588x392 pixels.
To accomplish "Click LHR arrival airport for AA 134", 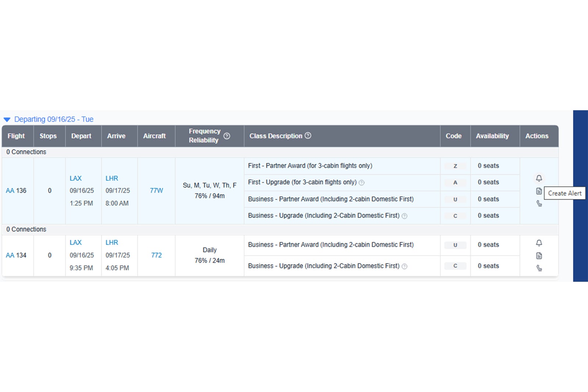I will tap(112, 242).
